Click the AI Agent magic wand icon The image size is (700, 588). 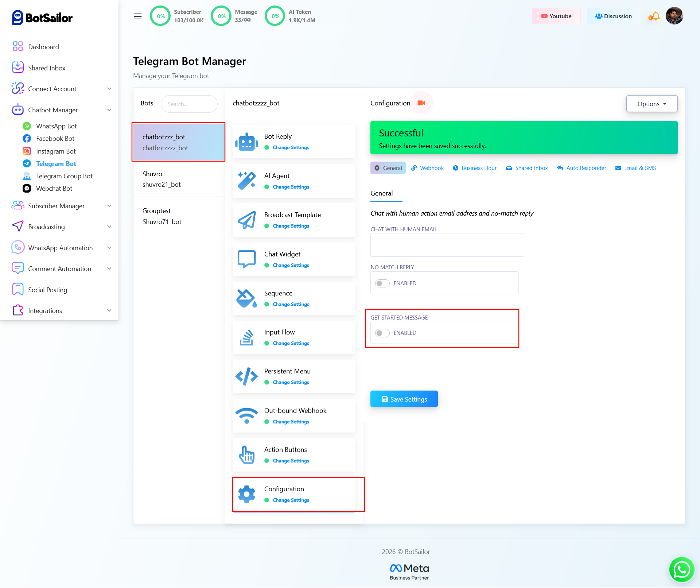click(246, 181)
